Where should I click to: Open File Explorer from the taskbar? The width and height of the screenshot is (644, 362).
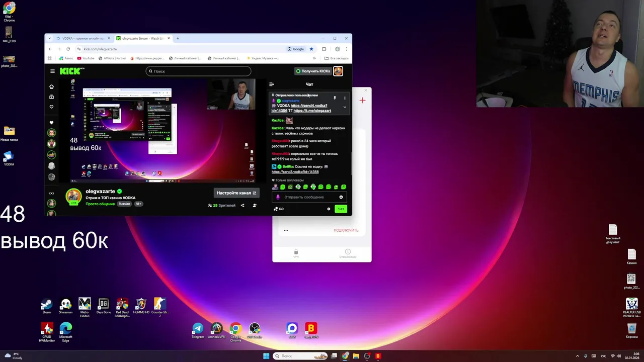point(356,356)
